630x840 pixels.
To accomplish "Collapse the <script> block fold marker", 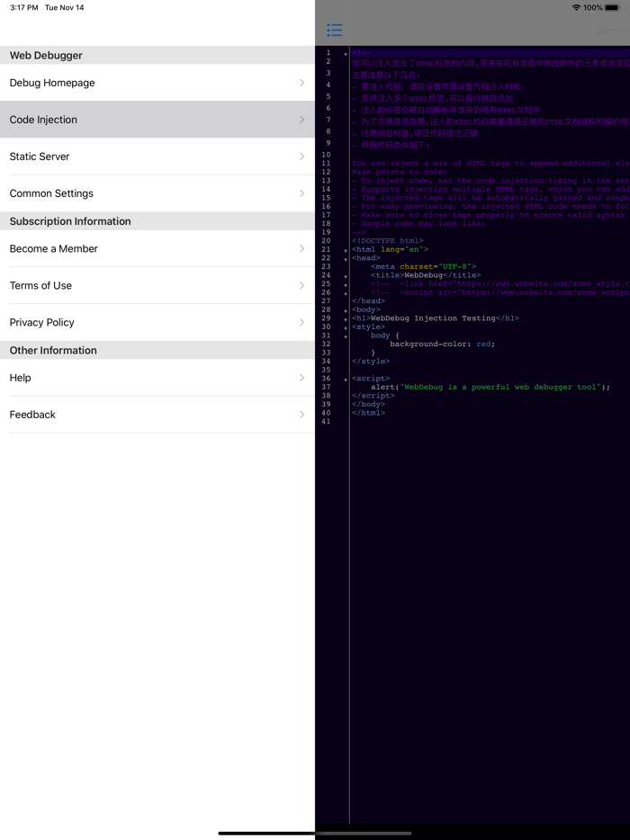I will point(344,379).
